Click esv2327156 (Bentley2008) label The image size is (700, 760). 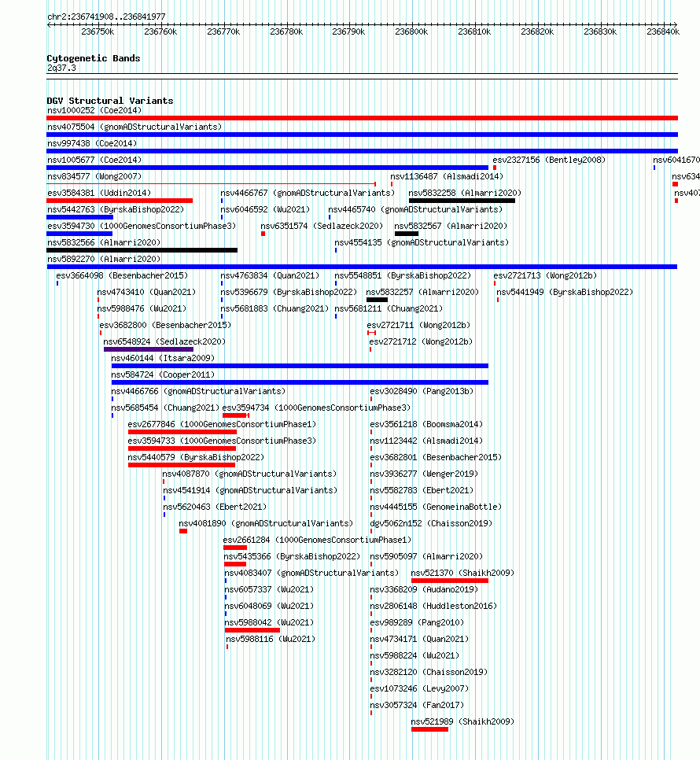tap(549, 160)
